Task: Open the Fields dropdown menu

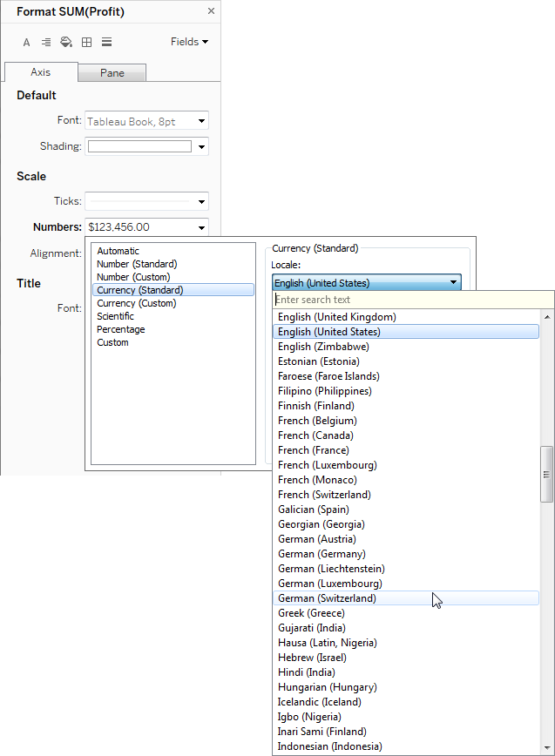Action: (189, 42)
